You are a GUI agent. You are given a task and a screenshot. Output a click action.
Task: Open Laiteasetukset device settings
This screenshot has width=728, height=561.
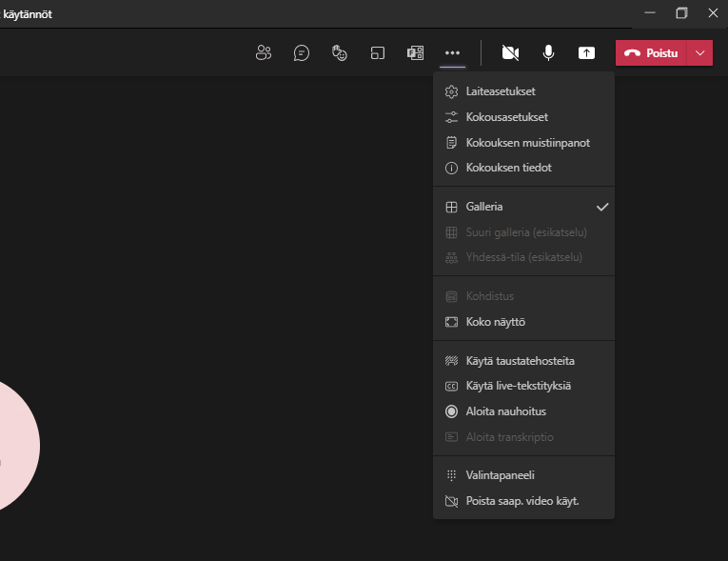coord(523,91)
